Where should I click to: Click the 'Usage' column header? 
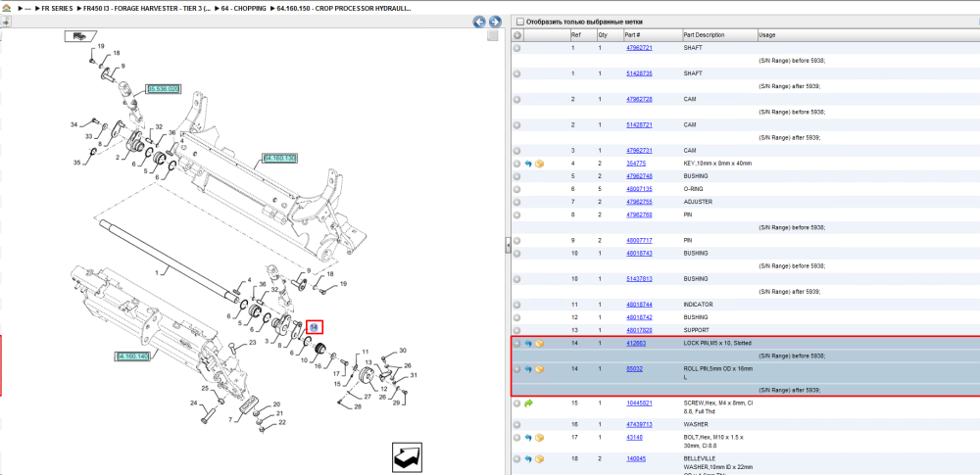(868, 35)
